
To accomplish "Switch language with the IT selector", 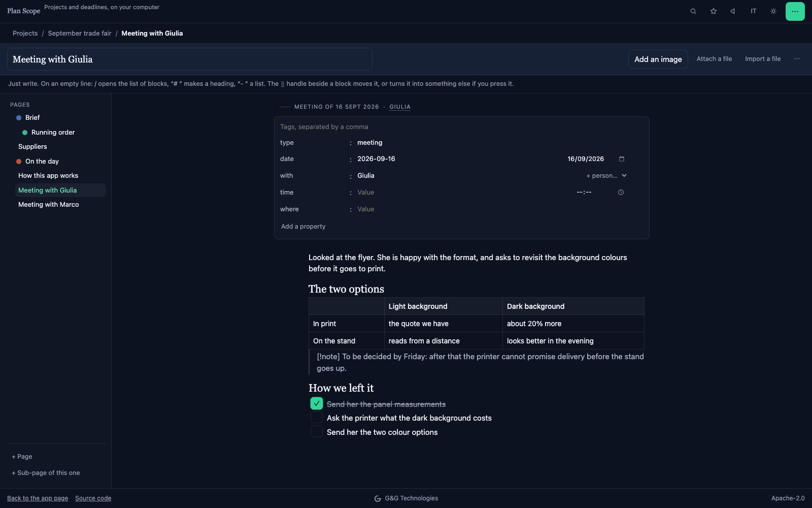I will point(754,11).
